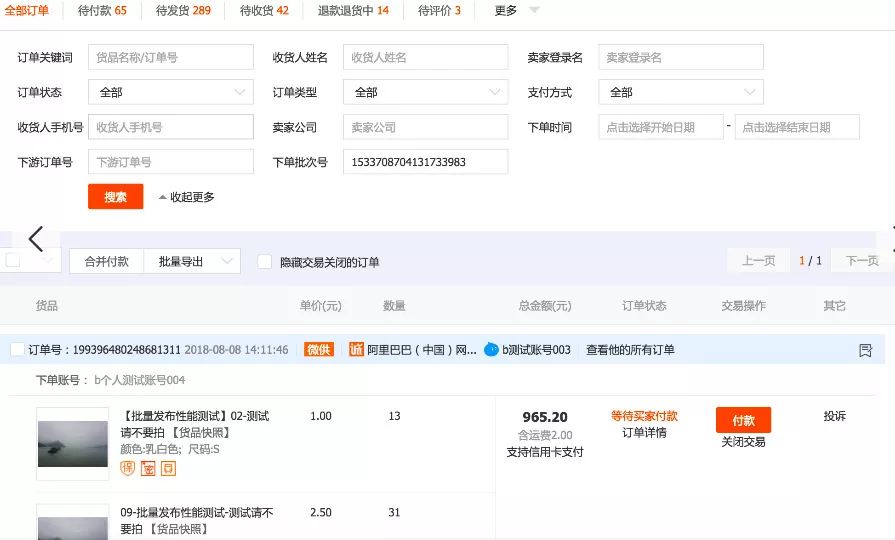Open b测试账号003 contact
Image resolution: width=895 pixels, height=540 pixels.
[536, 350]
